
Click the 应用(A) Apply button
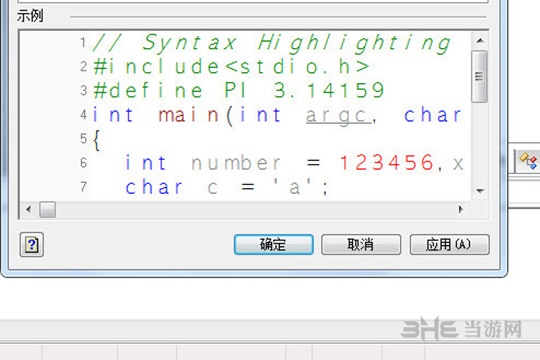pyautogui.click(x=449, y=245)
